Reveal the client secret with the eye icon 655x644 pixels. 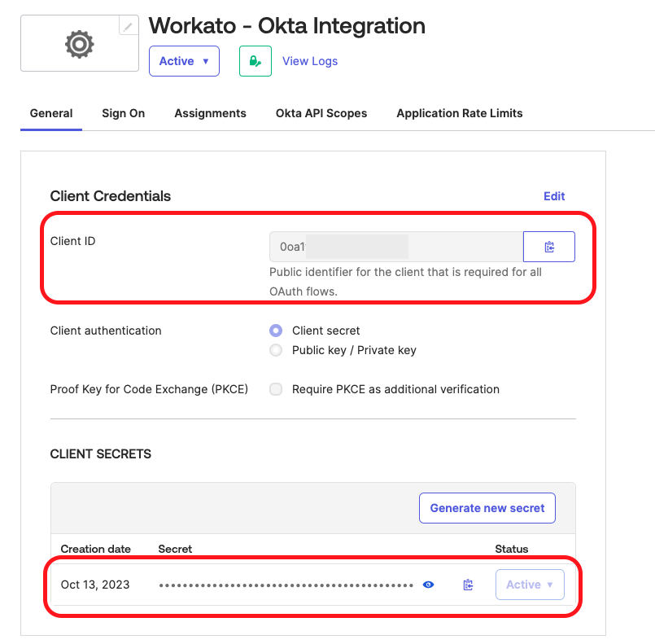pos(428,585)
